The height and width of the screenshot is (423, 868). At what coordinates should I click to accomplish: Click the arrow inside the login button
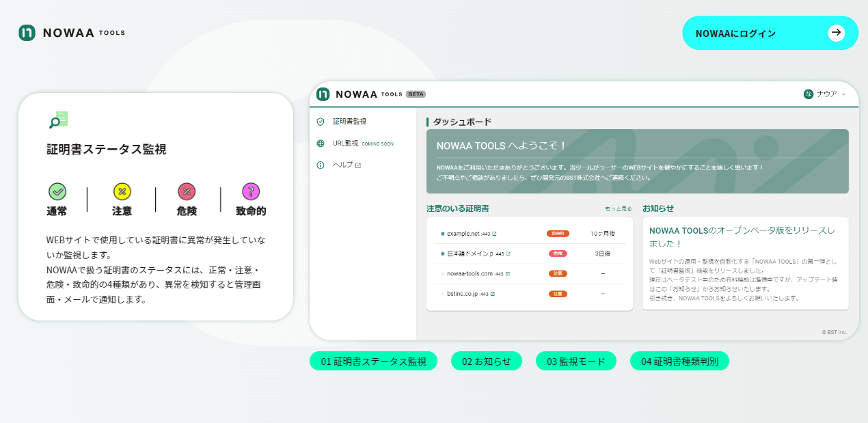tap(837, 32)
